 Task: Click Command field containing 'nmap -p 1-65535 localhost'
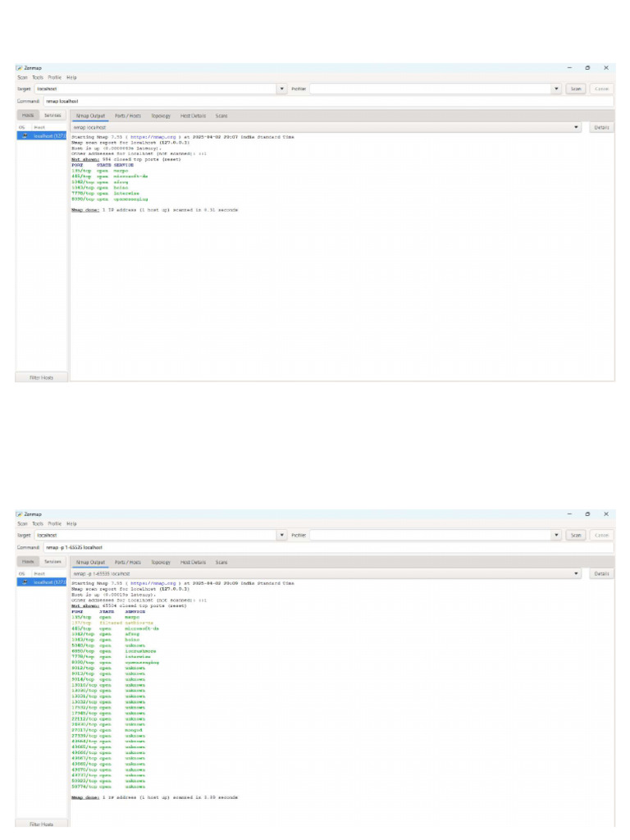(x=328, y=547)
